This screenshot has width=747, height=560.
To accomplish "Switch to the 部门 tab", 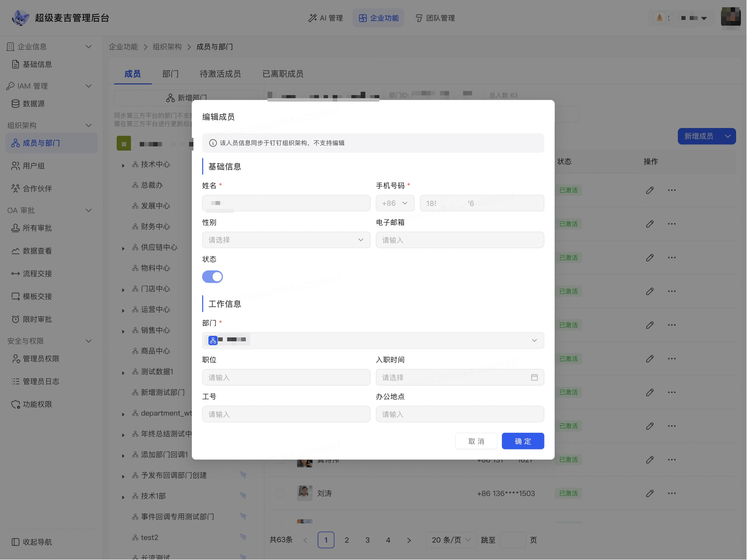I will click(x=171, y=74).
